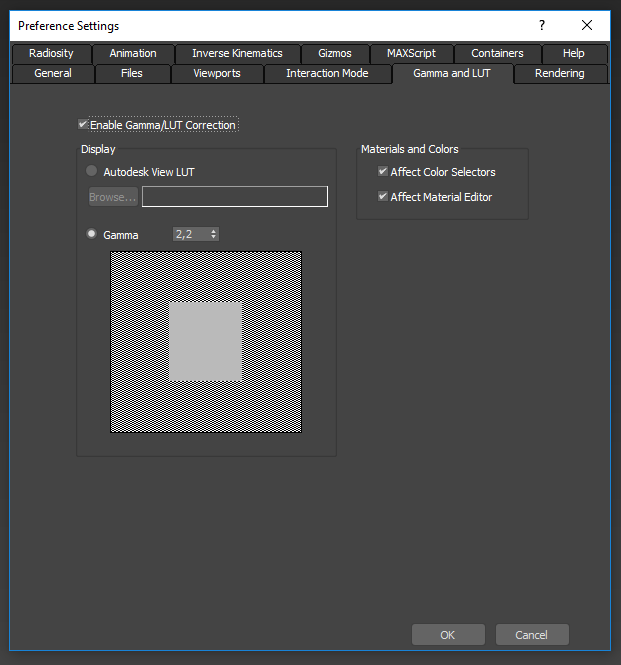Click the LUT file path text field
The width and height of the screenshot is (621, 665).
click(234, 197)
